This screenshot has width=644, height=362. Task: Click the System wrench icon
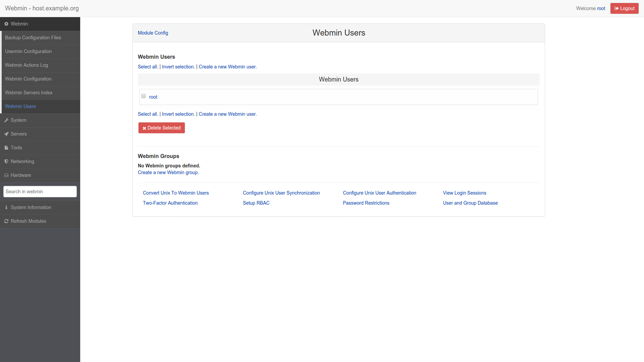pos(6,120)
